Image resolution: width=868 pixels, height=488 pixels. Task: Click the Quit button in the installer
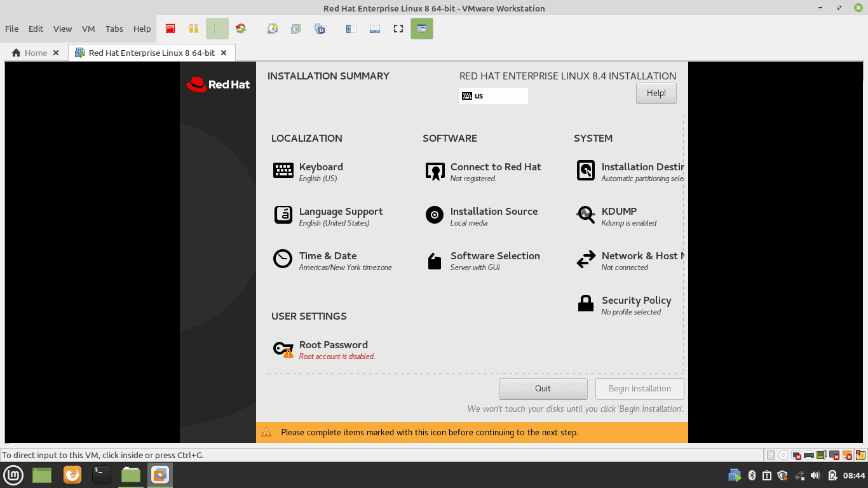(543, 388)
